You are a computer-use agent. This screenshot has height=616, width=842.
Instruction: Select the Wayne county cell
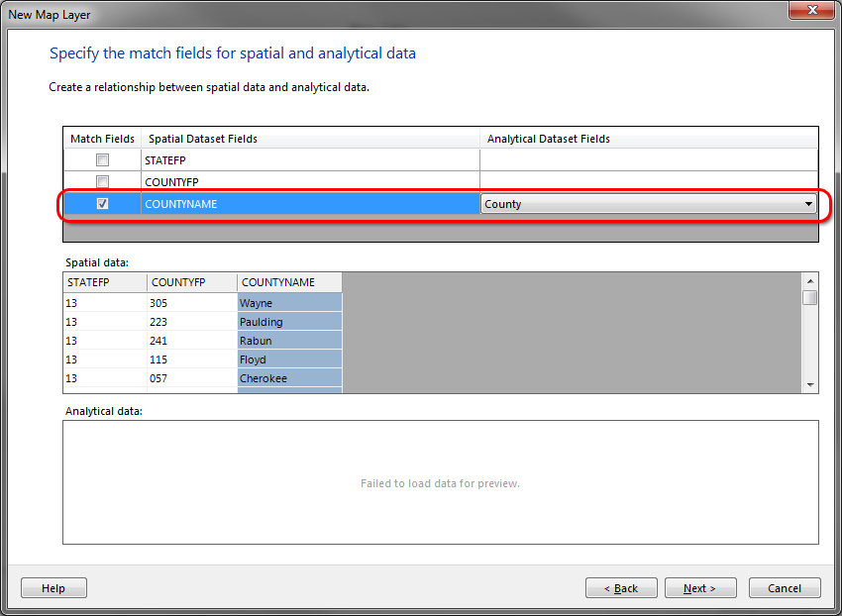pos(289,303)
